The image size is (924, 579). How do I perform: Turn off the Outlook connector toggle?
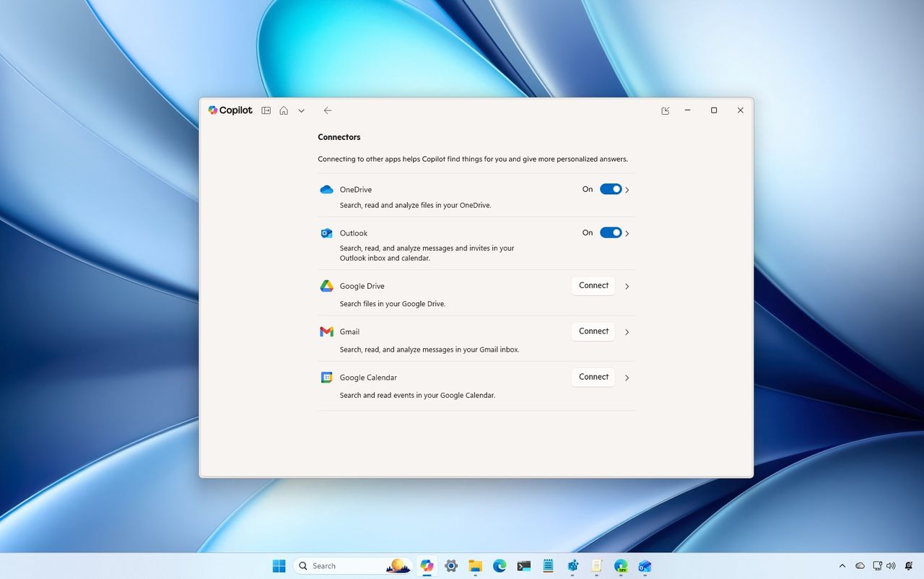click(611, 232)
